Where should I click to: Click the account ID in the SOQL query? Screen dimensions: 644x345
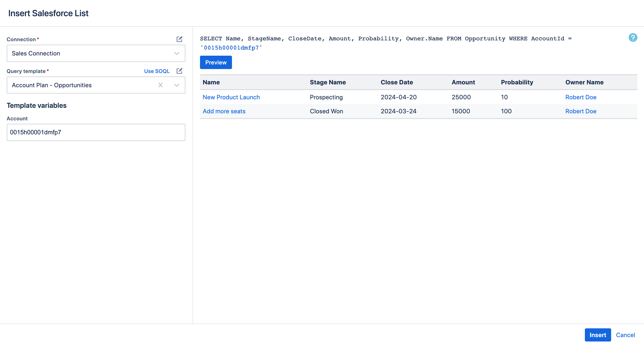coord(231,48)
